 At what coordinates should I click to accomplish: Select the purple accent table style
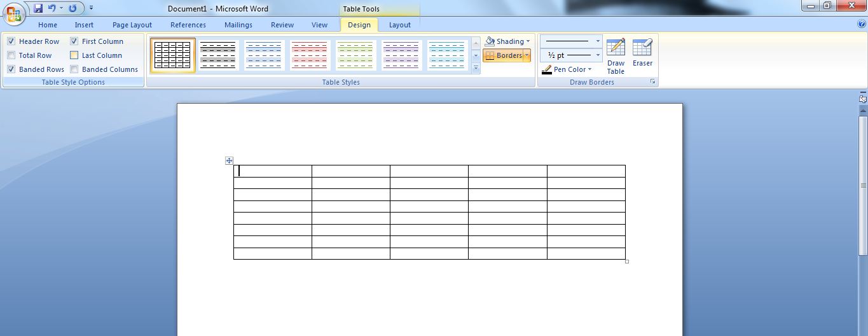click(402, 55)
